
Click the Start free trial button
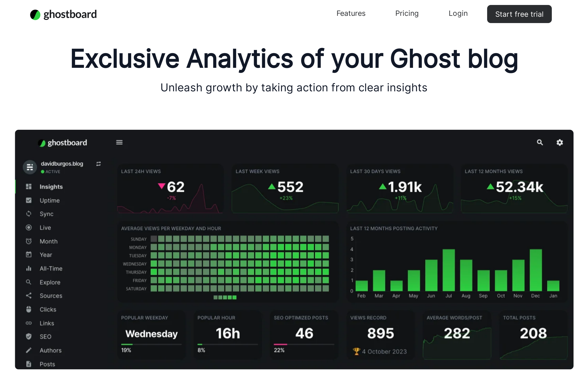click(519, 14)
